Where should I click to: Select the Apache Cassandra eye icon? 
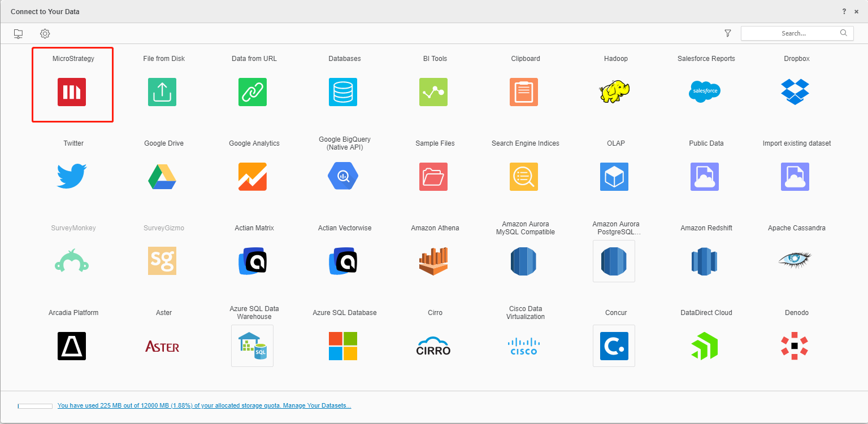[795, 260]
